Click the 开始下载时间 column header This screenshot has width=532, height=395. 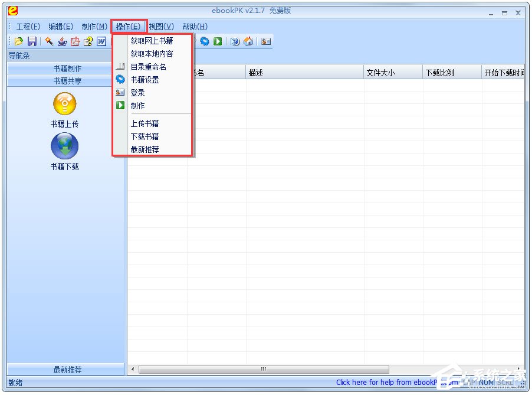503,73
